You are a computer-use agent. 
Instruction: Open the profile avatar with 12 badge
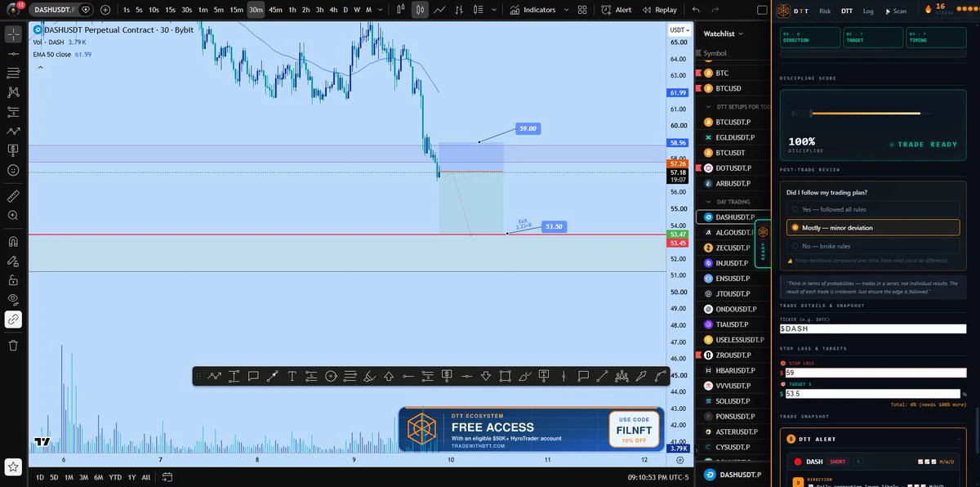point(13,10)
